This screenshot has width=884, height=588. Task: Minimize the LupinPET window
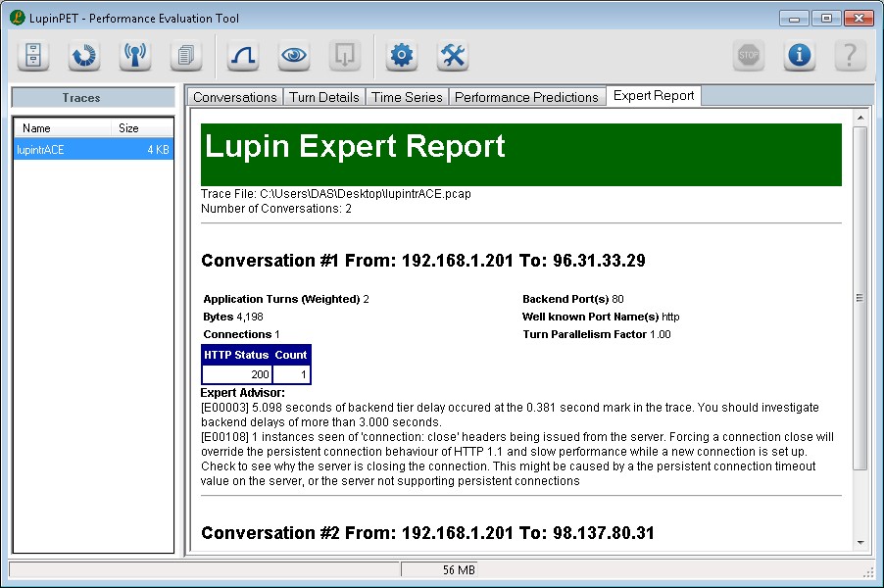(x=795, y=18)
